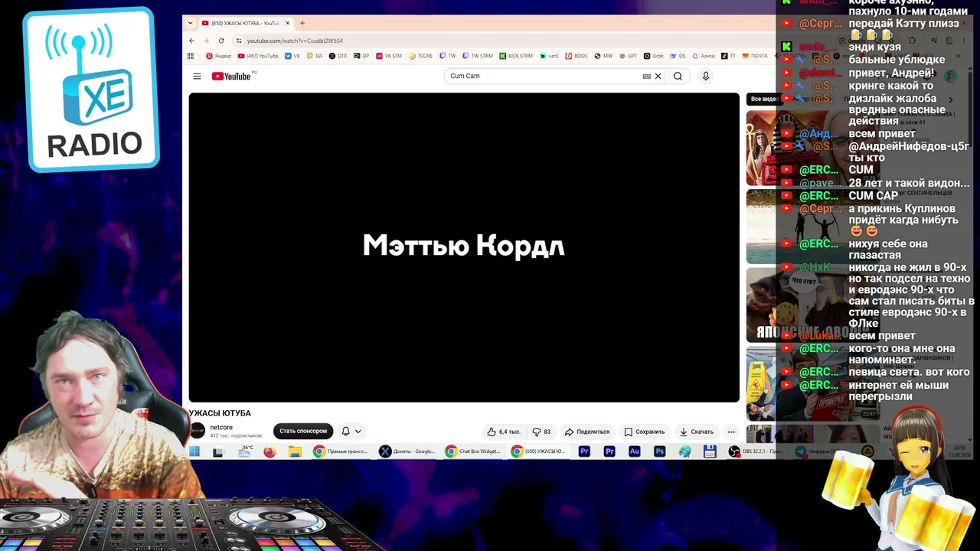Open the DP bookmark
Image resolution: width=980 pixels, height=551 pixels.
[x=361, y=56]
